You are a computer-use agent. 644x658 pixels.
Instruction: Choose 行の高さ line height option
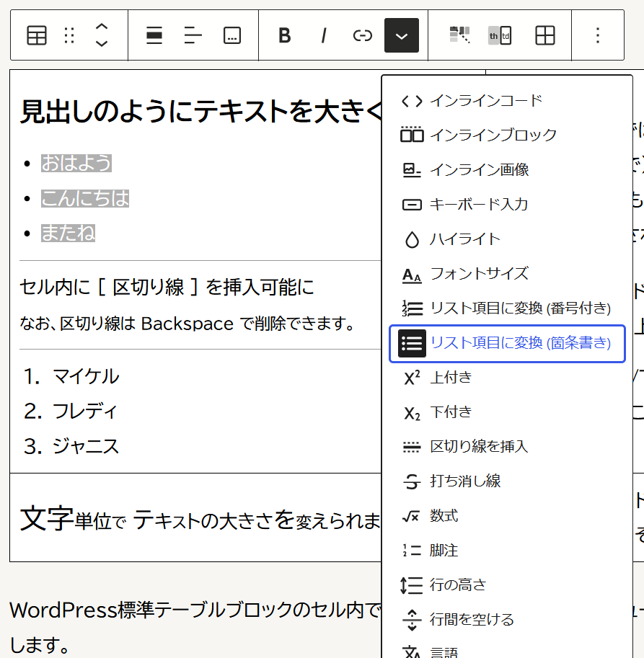(x=507, y=585)
